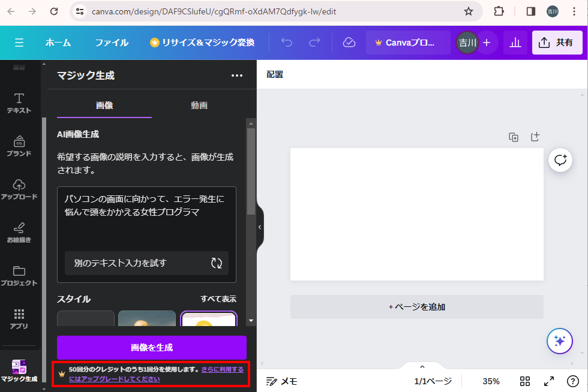Enter fullscreen presentation mode
The image size is (588, 392).
coord(548,381)
